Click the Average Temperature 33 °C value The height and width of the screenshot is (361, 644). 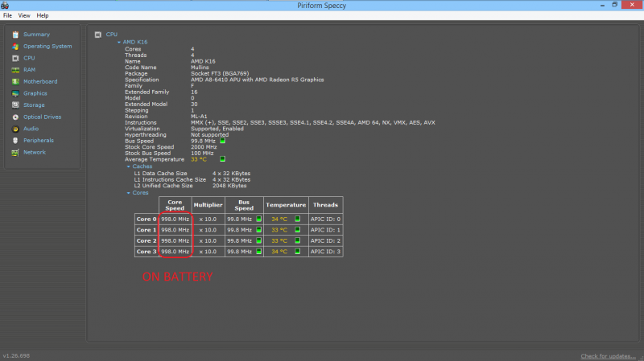pyautogui.click(x=199, y=159)
